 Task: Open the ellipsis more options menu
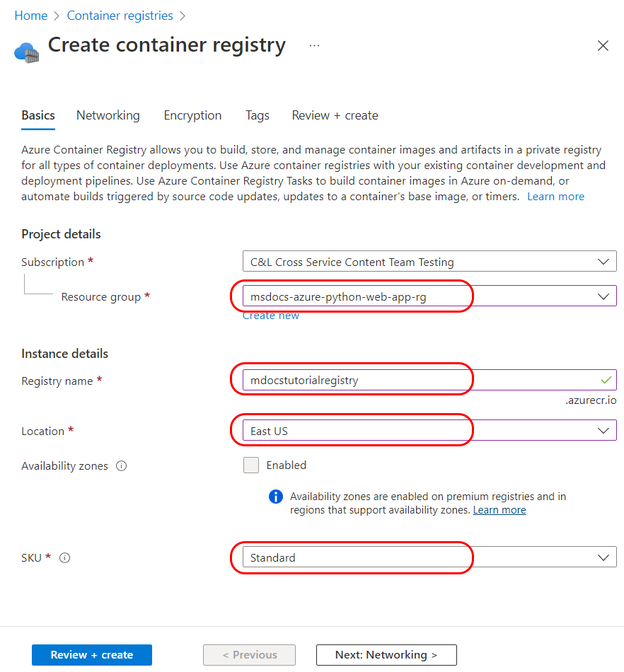click(315, 45)
